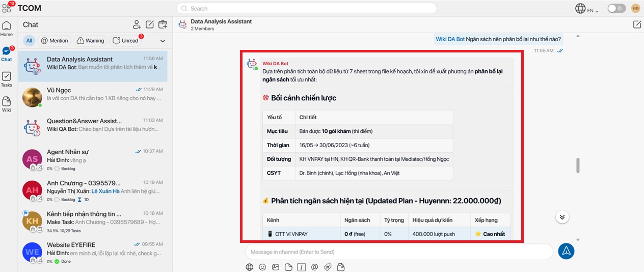Open the Chat section in sidebar
Image resolution: width=644 pixels, height=279 pixels.
point(7,54)
